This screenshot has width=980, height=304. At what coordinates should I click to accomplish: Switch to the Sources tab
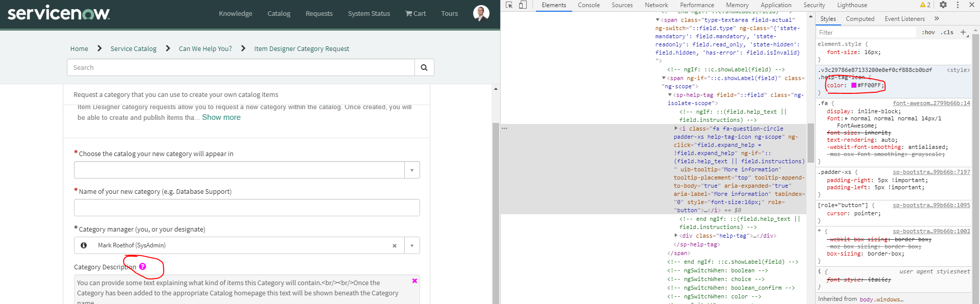tap(622, 5)
